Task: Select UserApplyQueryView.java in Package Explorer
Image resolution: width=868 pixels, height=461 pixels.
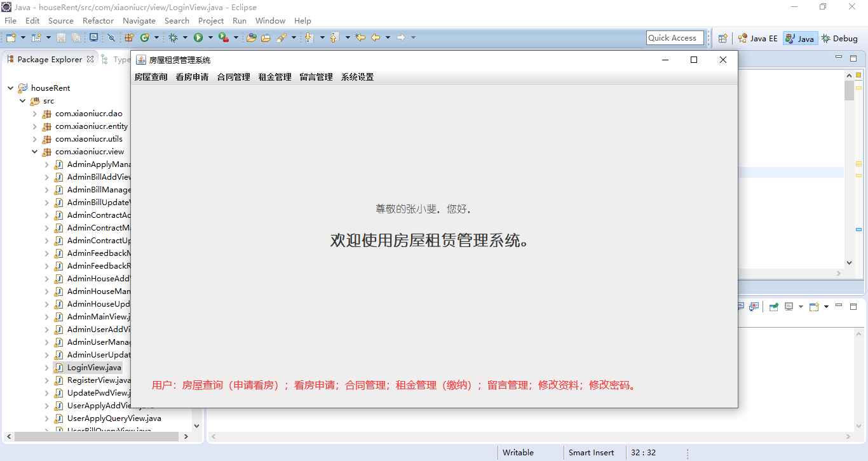Action: tap(114, 418)
